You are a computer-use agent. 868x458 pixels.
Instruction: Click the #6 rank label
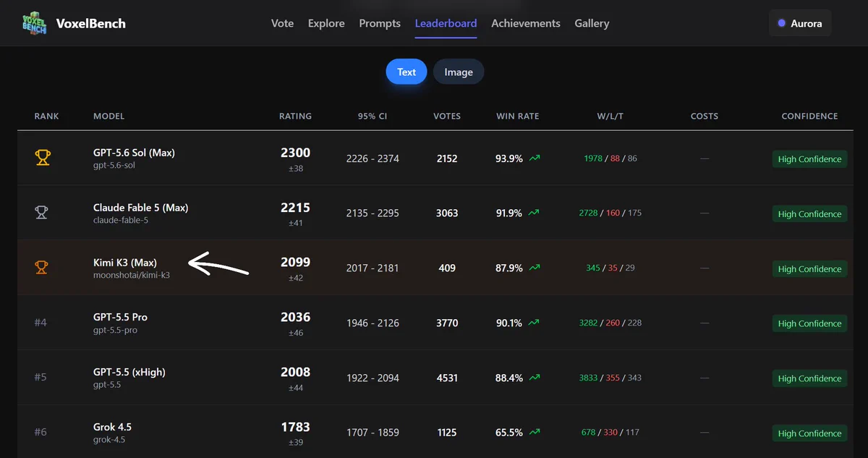(41, 433)
